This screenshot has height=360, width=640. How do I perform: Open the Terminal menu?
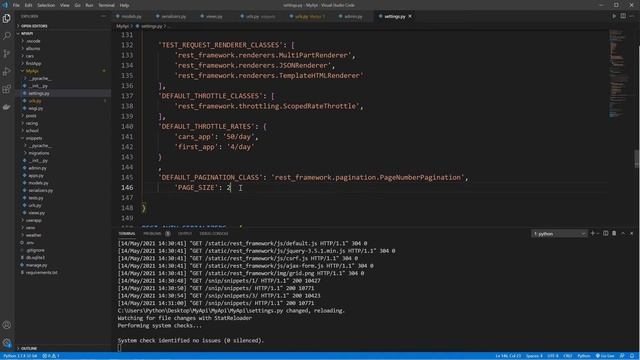[x=107, y=5]
